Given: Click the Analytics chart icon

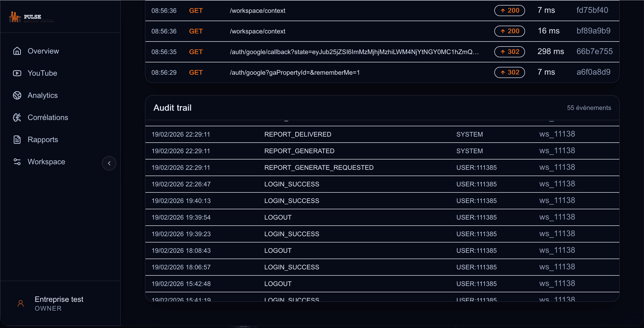Looking at the screenshot, I should (17, 95).
